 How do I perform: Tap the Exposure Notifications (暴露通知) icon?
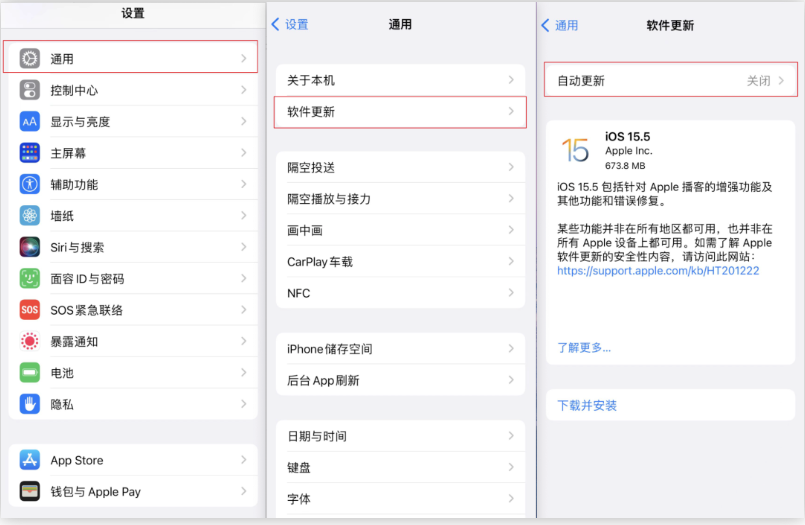pos(30,341)
